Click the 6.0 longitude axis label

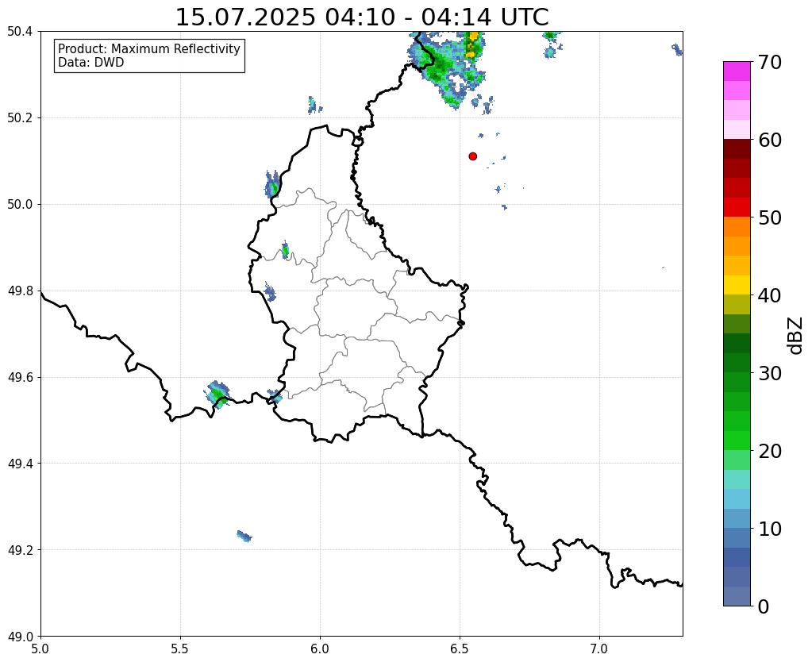(320, 649)
